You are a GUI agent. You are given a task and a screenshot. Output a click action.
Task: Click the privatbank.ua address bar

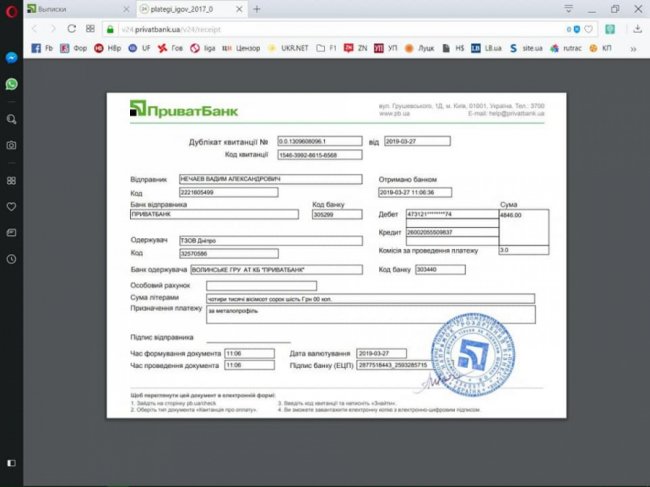click(x=300, y=29)
